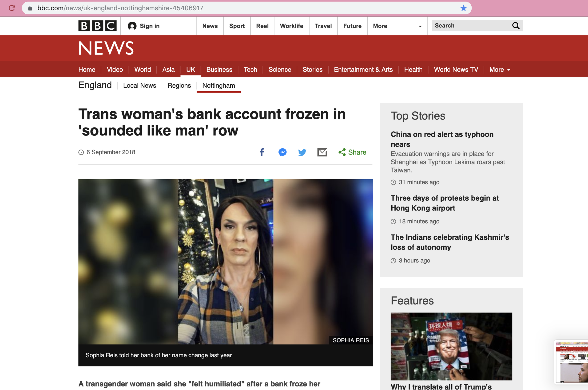588x390 pixels.
Task: Toggle the bookmark star icon
Action: (463, 8)
